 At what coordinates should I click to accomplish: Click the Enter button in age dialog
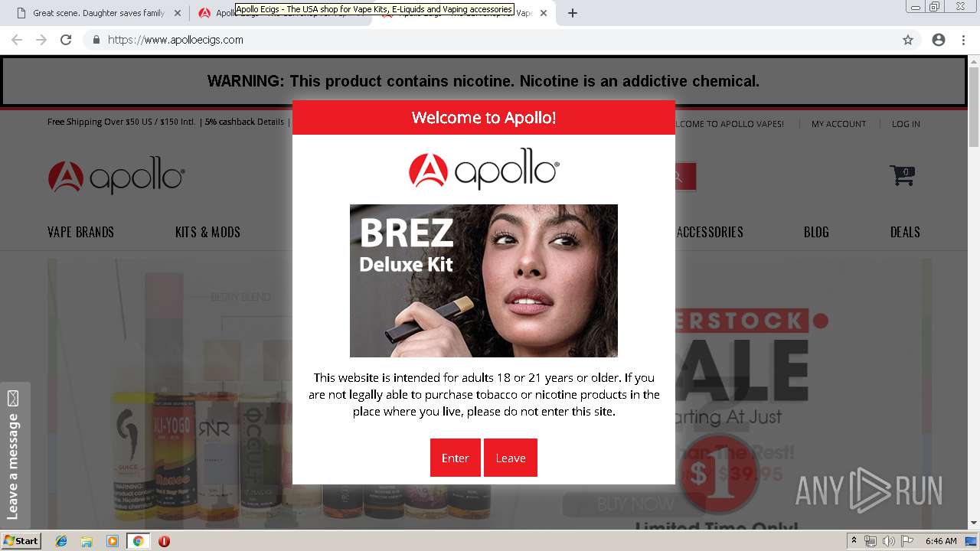coord(455,458)
